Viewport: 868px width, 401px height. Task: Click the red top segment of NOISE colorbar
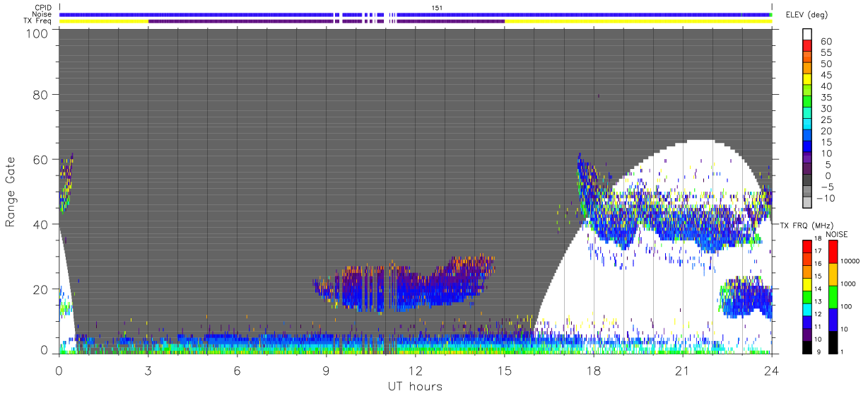832,252
